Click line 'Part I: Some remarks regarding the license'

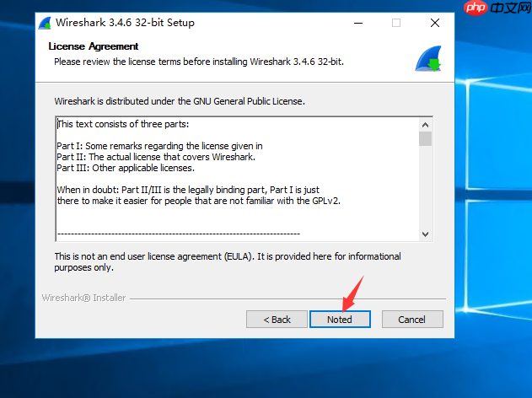coord(159,146)
